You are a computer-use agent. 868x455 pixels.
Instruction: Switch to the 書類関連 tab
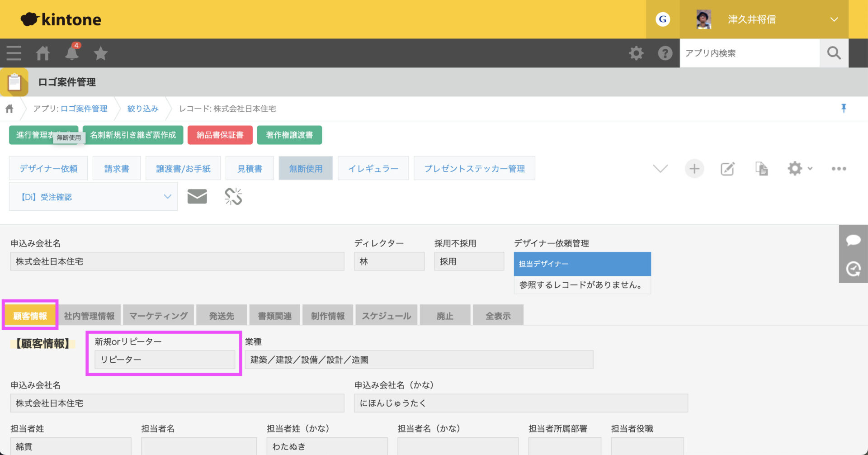[x=275, y=316]
